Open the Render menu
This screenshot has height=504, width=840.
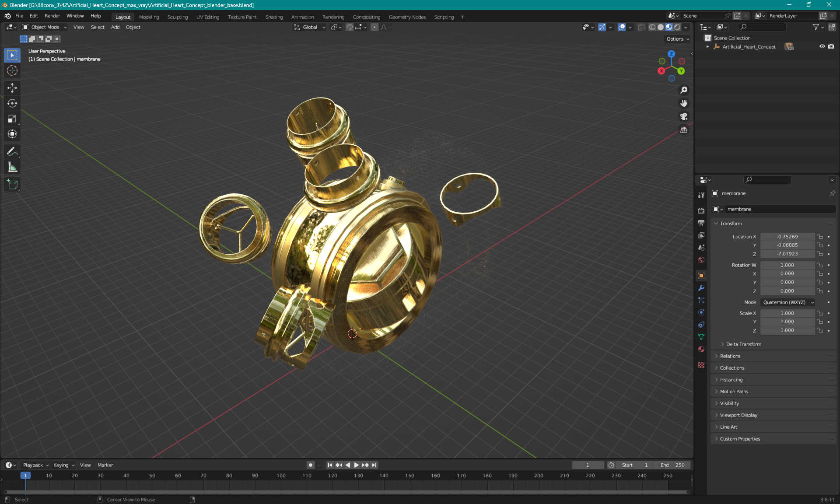[x=52, y=16]
